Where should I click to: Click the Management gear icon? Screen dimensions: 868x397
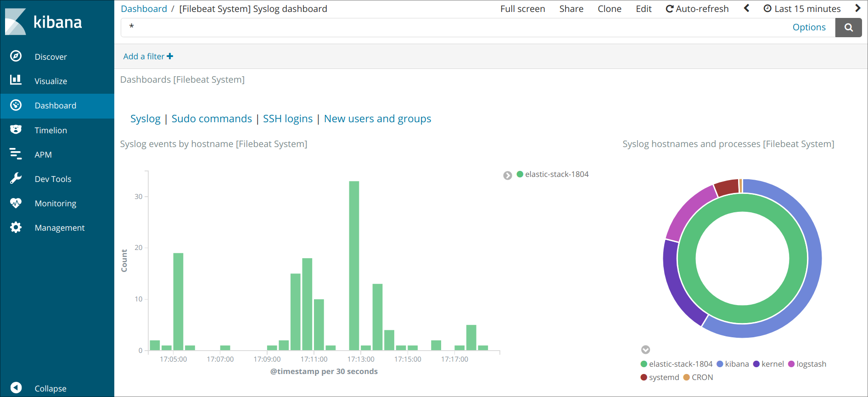(x=16, y=227)
